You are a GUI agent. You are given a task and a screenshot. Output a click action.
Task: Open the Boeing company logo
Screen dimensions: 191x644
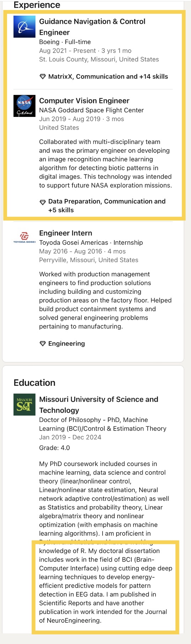pyautogui.click(x=24, y=27)
